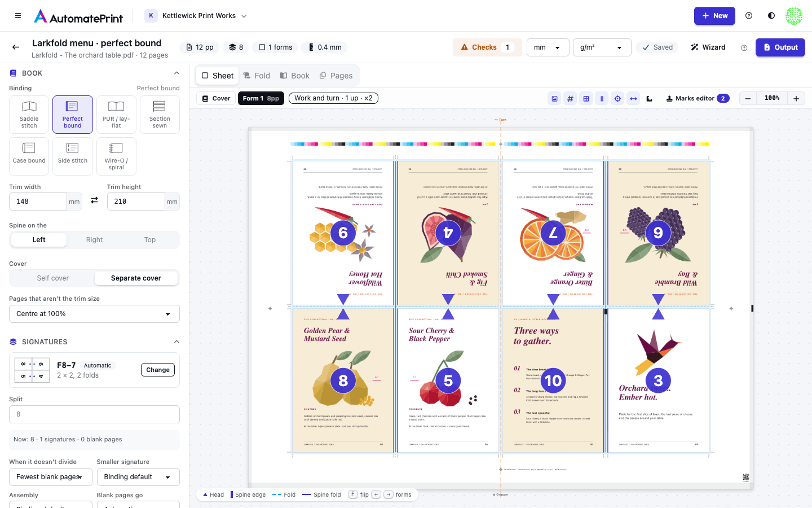
Task: Open the Centre at 100% dropdown
Action: tap(94, 314)
